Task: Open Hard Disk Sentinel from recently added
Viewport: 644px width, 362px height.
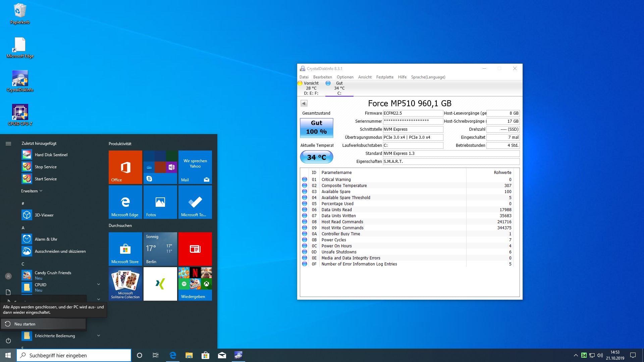Action: pos(51,155)
